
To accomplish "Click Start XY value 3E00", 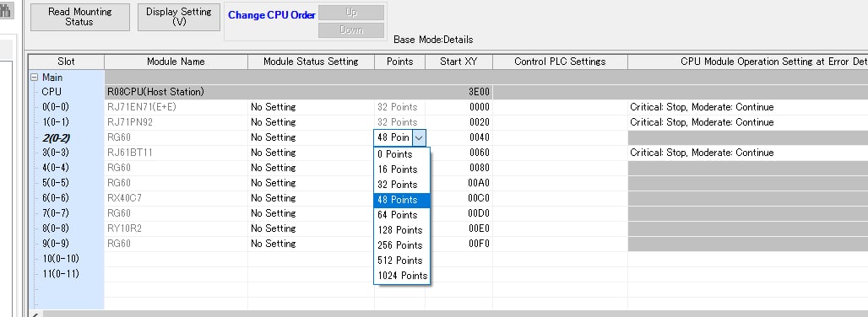I will point(479,92).
